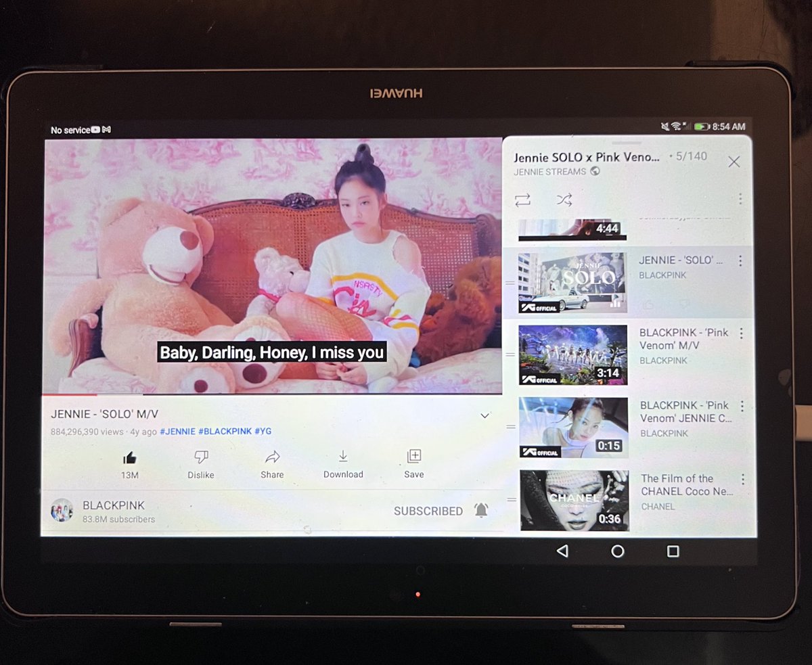Pull the playlist panel drag handle
Screen dimensions: 812x665
626,143
